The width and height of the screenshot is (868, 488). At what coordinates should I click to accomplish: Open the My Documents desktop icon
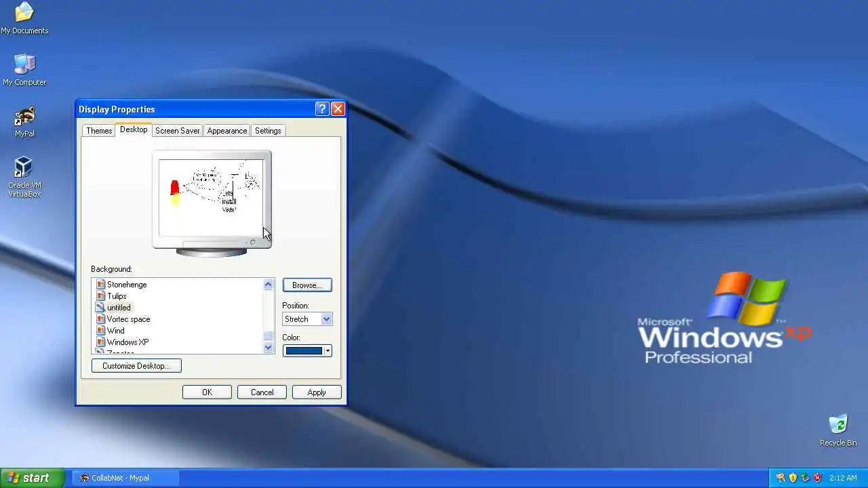click(x=24, y=18)
